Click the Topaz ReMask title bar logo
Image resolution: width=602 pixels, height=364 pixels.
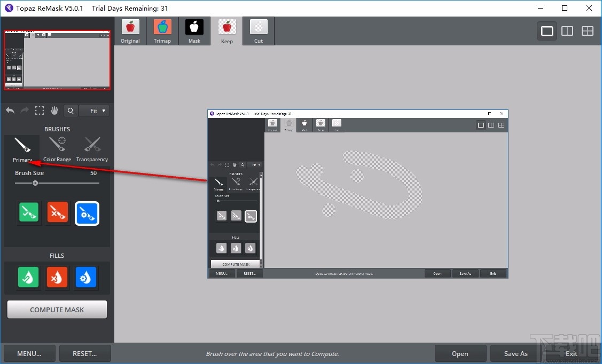9,8
